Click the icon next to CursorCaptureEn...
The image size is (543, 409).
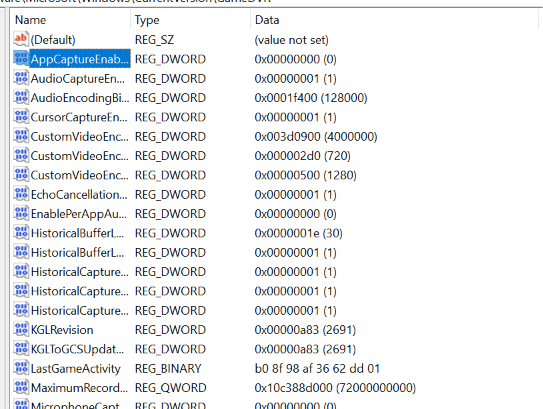pyautogui.click(x=21, y=117)
